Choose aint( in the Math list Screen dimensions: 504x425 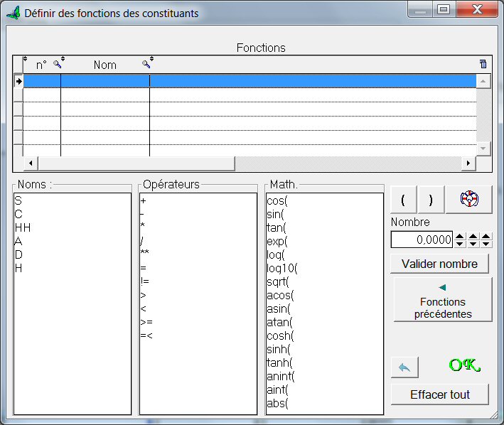[x=277, y=389]
